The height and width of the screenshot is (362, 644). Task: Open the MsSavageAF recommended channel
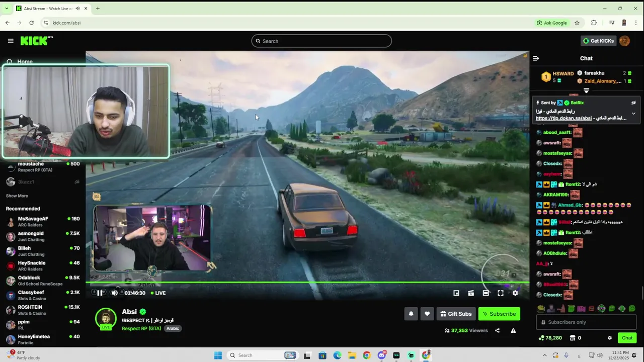(x=43, y=222)
